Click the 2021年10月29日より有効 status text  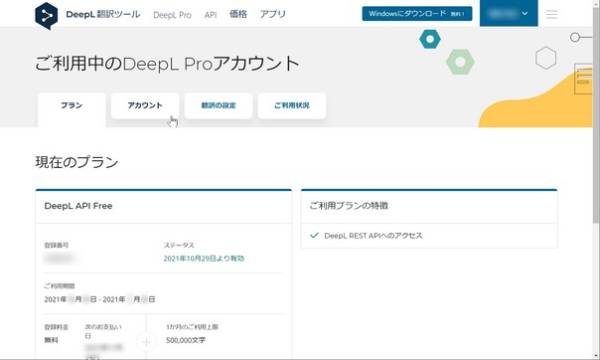204,259
